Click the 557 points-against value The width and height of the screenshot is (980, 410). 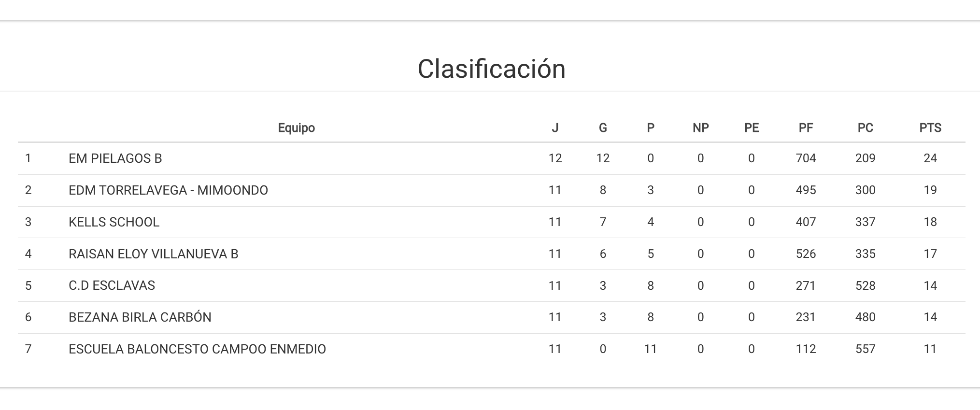tap(865, 349)
